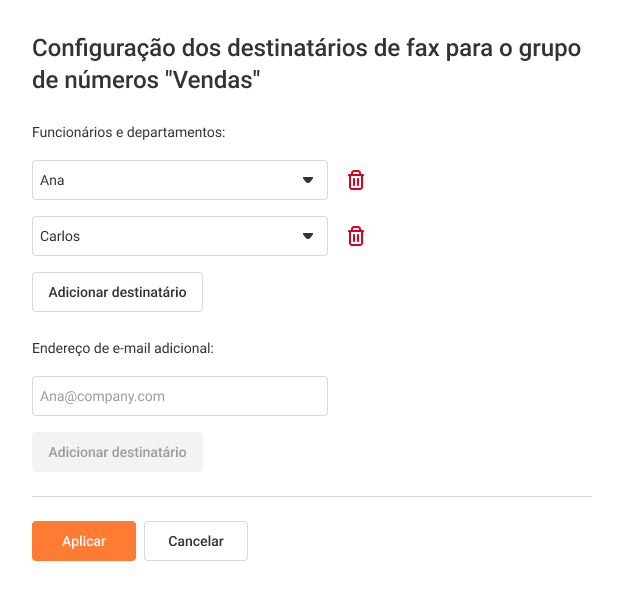Click the Ana@company.com placeholder text
Screen dimensions: 624x593
tap(102, 397)
